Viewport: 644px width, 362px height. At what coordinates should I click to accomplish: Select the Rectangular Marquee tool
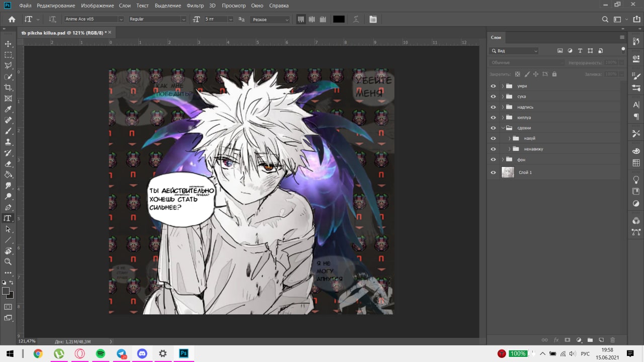8,55
